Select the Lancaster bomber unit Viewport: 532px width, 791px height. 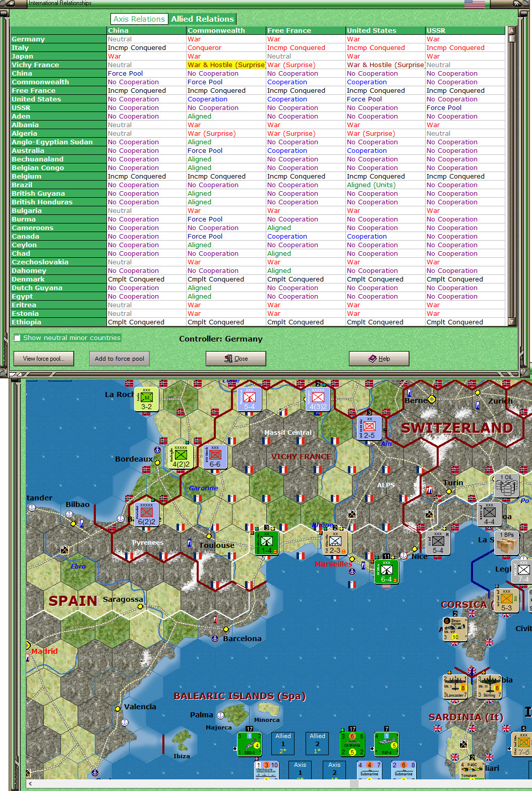[455, 687]
